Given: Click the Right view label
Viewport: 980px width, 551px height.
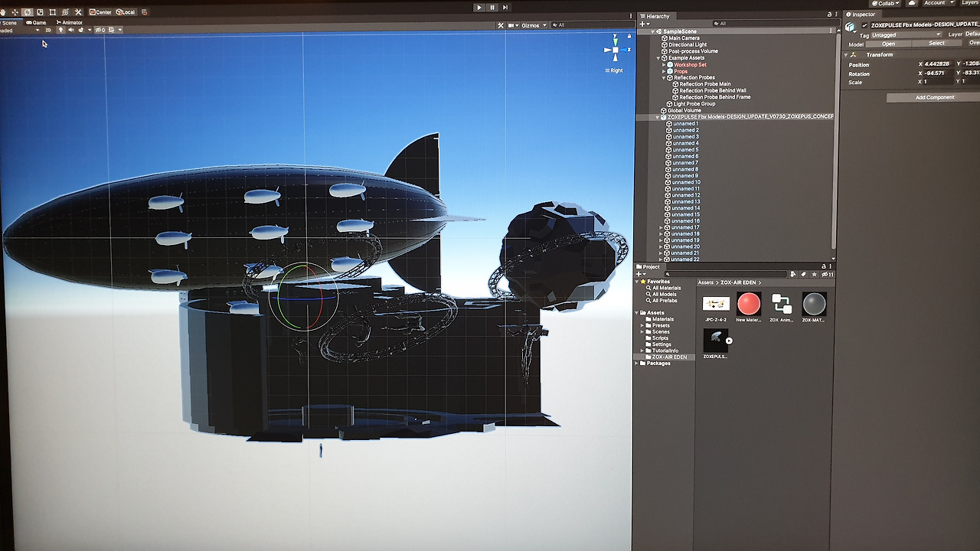Looking at the screenshot, I should tap(615, 70).
